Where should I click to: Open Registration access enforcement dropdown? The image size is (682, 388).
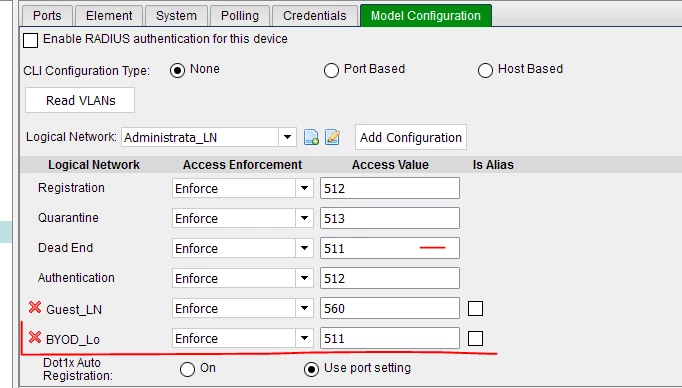click(x=304, y=188)
